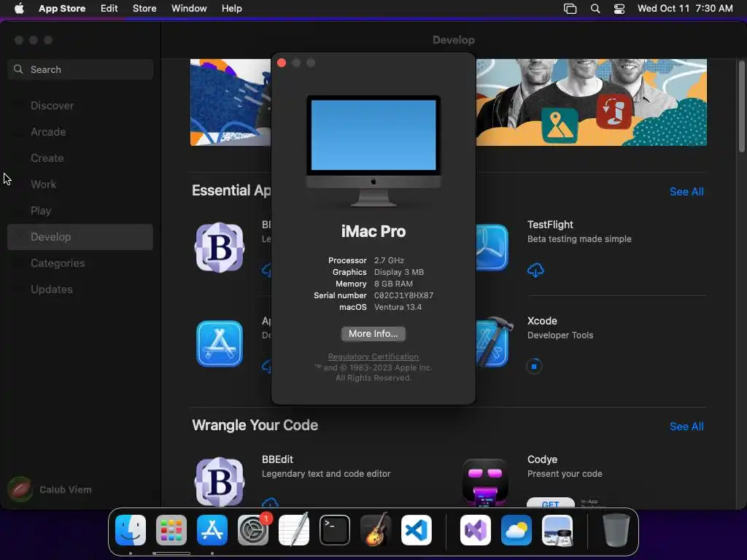Click the date and time in menu bar
747x560 pixels.
coord(685,8)
